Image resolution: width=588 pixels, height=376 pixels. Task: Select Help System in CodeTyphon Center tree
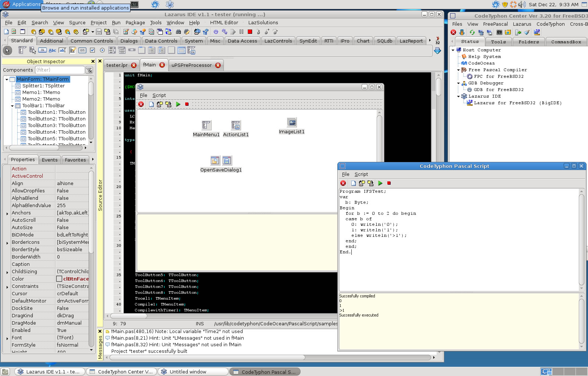point(484,57)
